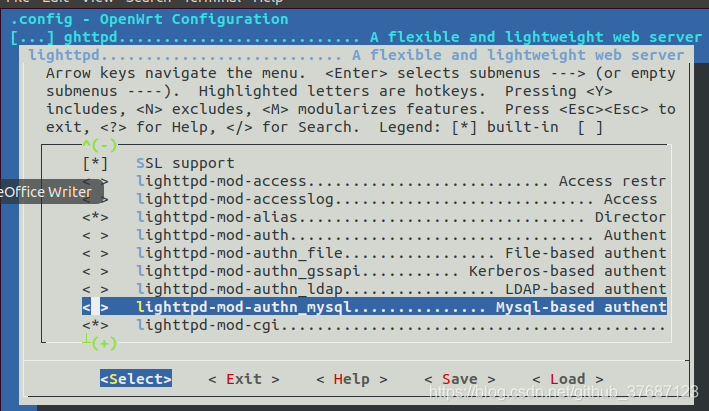Click the 'File-based authent' description text
This screenshot has width=709, height=411.
pyautogui.click(x=586, y=254)
